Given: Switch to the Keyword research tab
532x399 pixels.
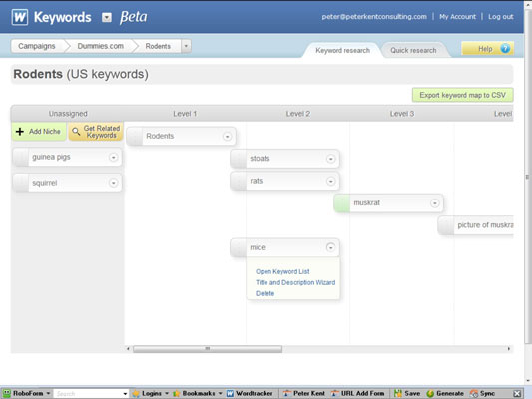Looking at the screenshot, I should (342, 50).
